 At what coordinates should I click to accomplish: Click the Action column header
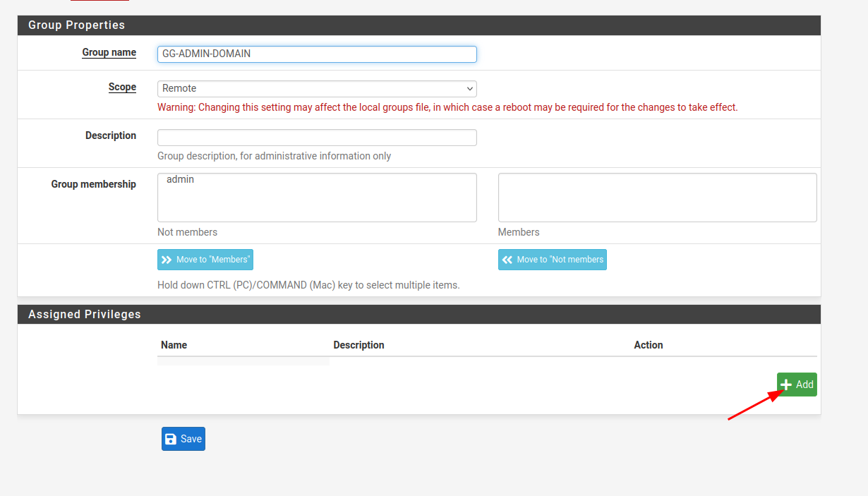[x=648, y=345]
